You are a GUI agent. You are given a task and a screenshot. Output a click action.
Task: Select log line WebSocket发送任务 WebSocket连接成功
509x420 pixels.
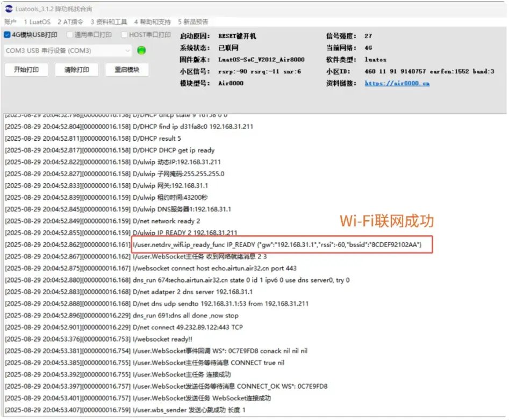point(138,399)
